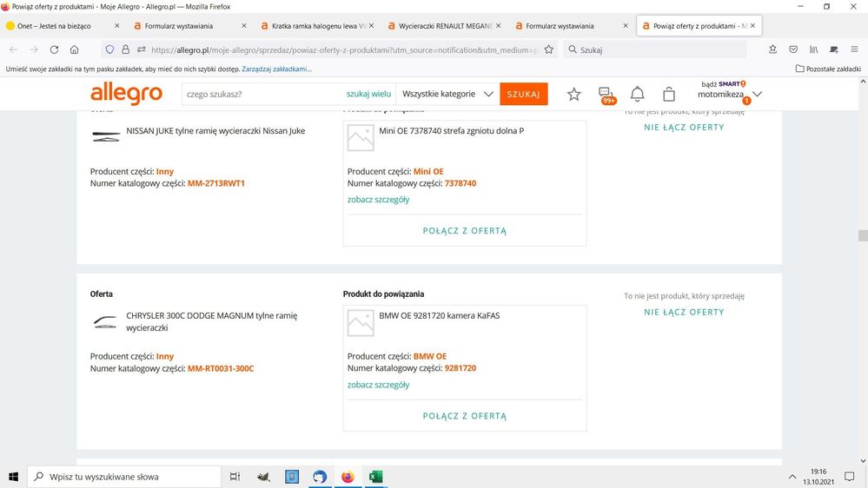Click 'zobacz szczegóły' under BMW OE 9281720
868x488 pixels.
378,385
